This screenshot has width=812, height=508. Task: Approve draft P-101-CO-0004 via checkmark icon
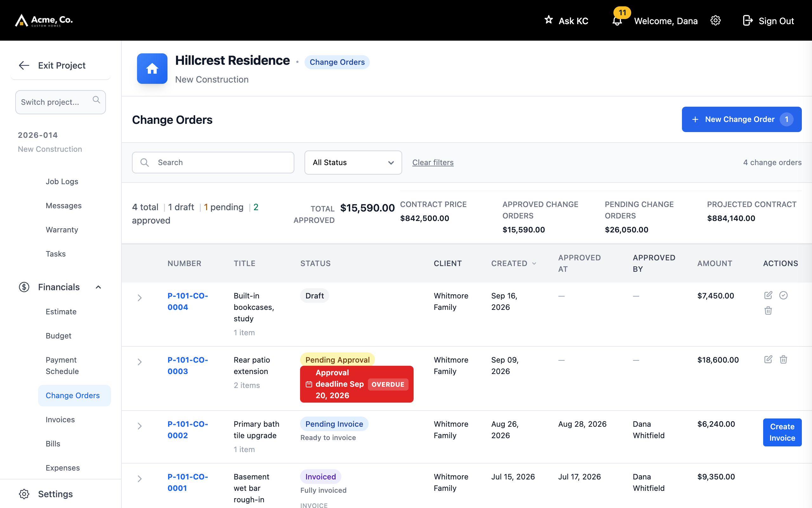(x=783, y=295)
